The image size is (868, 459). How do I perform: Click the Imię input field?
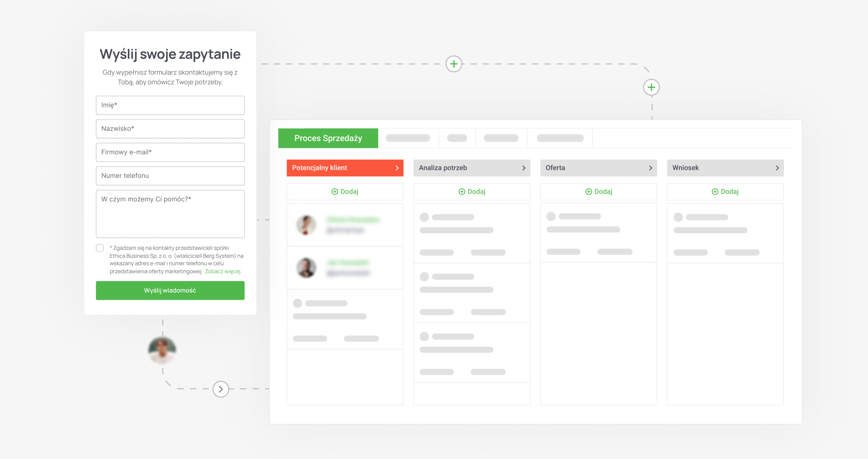169,105
